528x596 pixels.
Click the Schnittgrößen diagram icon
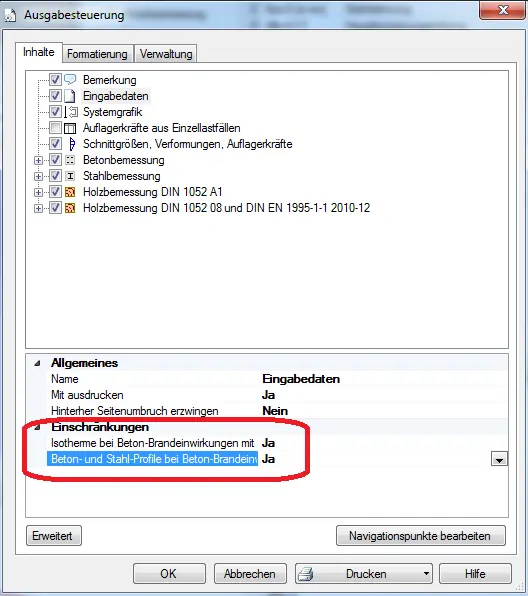pyautogui.click(x=71, y=144)
